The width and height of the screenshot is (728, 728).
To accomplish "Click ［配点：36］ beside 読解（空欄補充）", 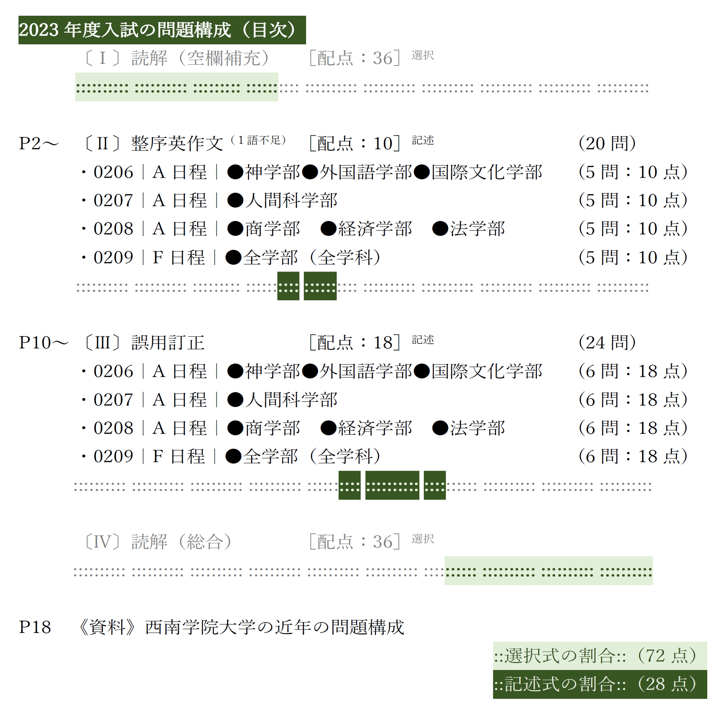I will (355, 58).
